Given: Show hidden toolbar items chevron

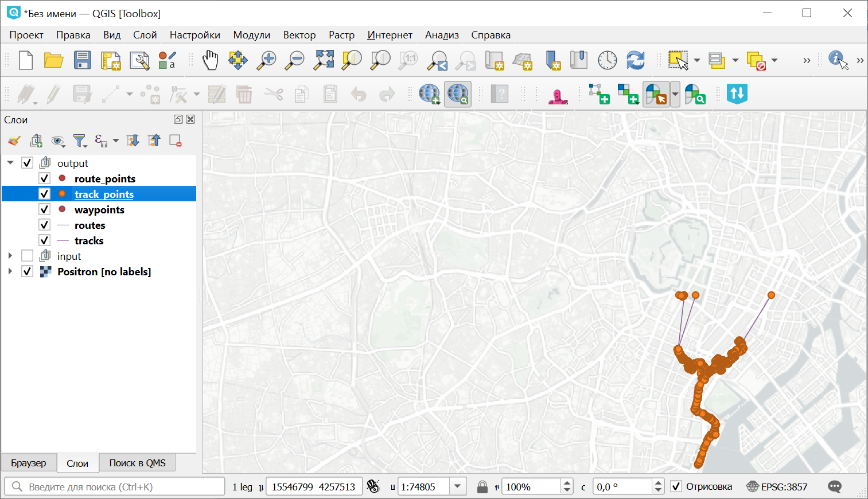Looking at the screenshot, I should click(x=807, y=60).
